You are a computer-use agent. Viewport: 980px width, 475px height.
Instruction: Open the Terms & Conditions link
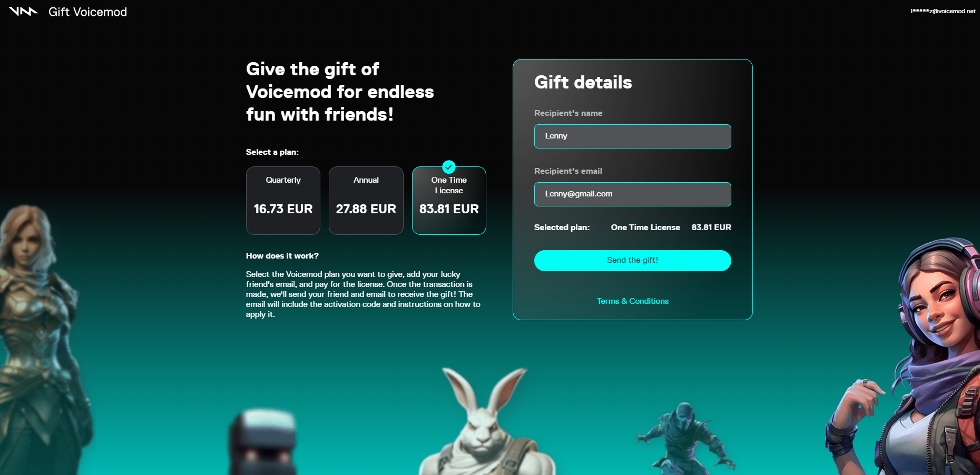[632, 301]
